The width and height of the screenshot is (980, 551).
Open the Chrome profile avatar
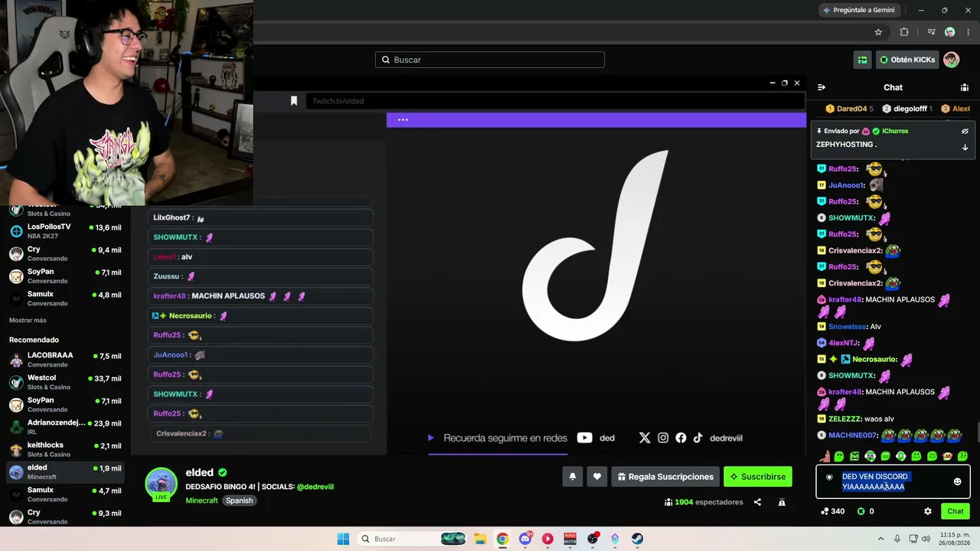coord(950,32)
